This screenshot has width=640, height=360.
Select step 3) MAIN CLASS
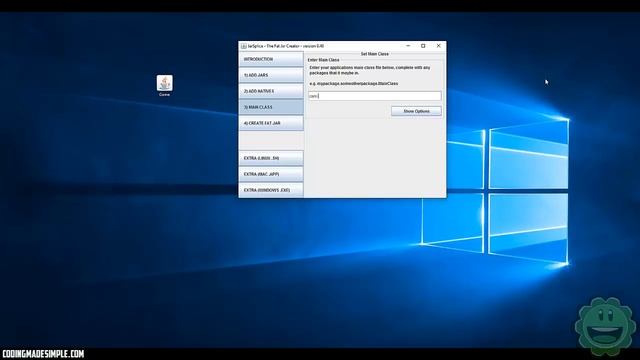tap(271, 107)
